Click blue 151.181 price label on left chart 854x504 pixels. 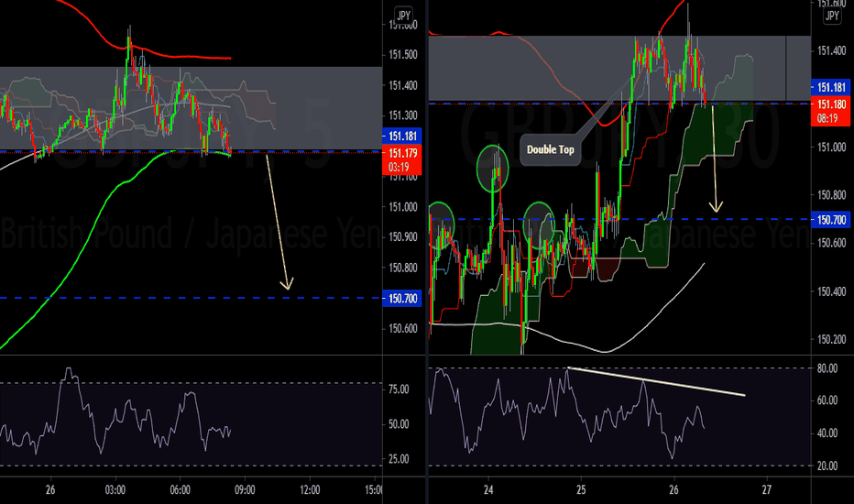point(402,137)
